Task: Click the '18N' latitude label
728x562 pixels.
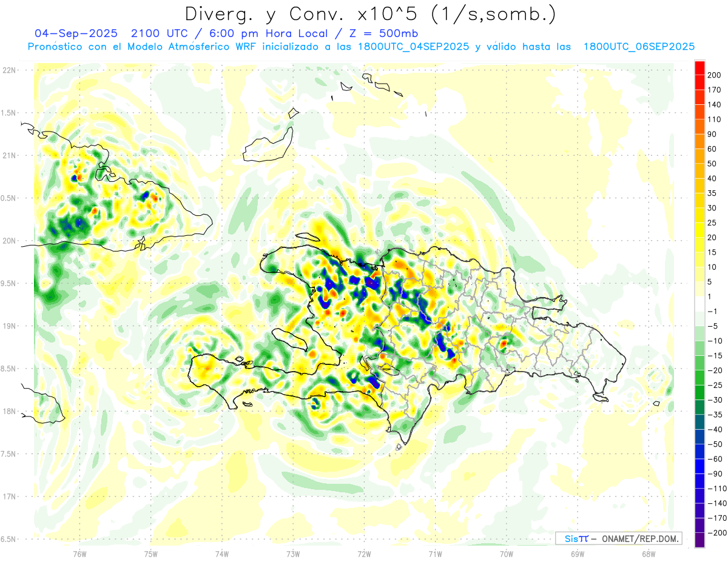Action: click(x=8, y=411)
